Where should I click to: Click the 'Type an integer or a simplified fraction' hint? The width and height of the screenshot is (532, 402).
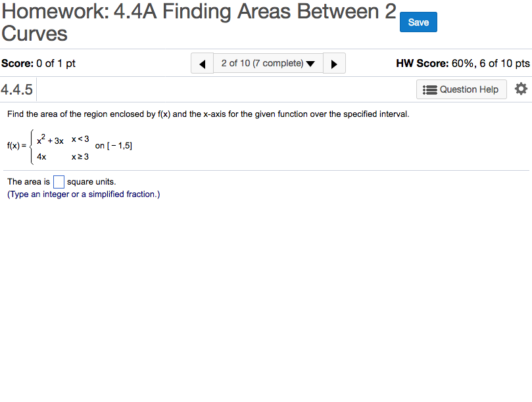click(84, 194)
